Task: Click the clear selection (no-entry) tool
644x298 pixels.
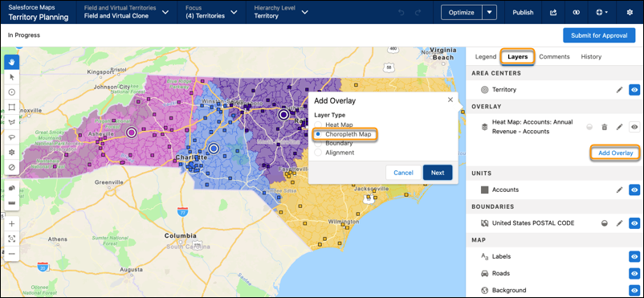Action: coord(11,167)
